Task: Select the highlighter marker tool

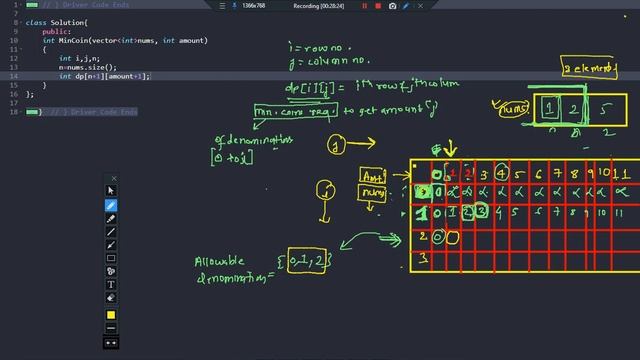Action: 111,219
